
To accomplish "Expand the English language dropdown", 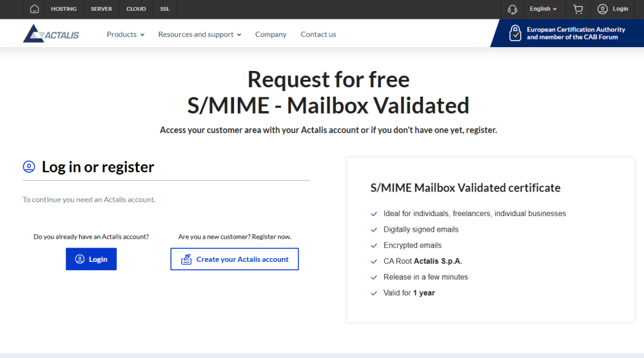I will click(x=543, y=9).
